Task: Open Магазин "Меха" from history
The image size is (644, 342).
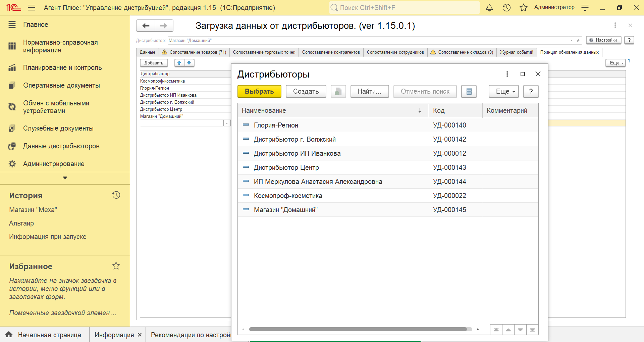Action: click(x=33, y=210)
